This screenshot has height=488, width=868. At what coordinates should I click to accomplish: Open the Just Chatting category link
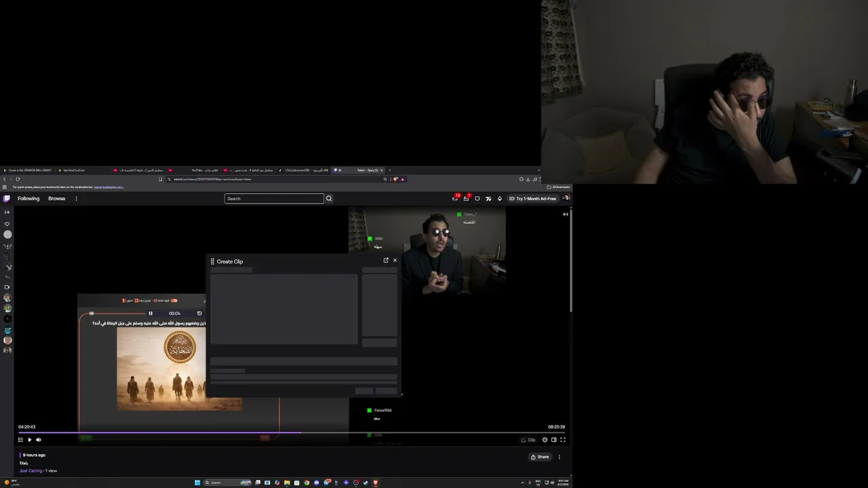31,470
